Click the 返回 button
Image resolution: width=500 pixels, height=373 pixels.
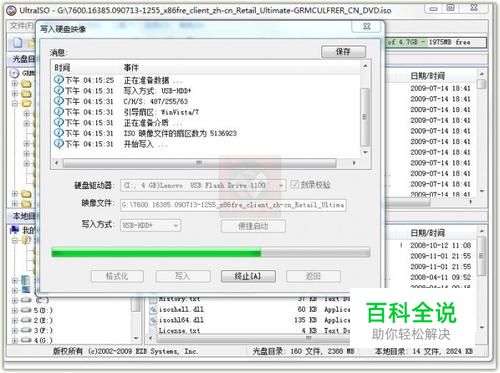tap(313, 276)
